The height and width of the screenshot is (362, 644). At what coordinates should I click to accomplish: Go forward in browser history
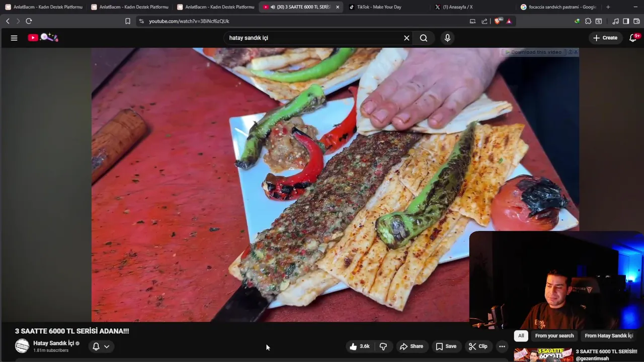click(18, 21)
